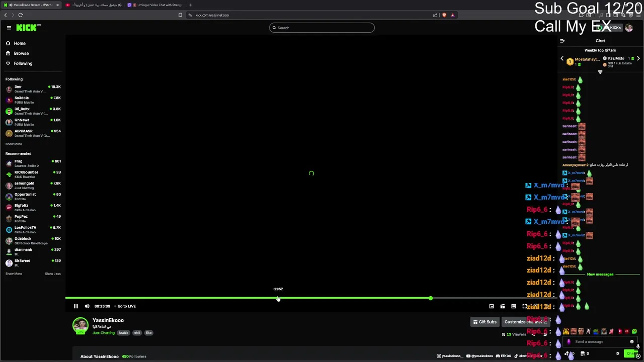Screen dimensions: 644x362
Task: Close the YassinEkooo Stream tab
Action: tap(57, 5)
